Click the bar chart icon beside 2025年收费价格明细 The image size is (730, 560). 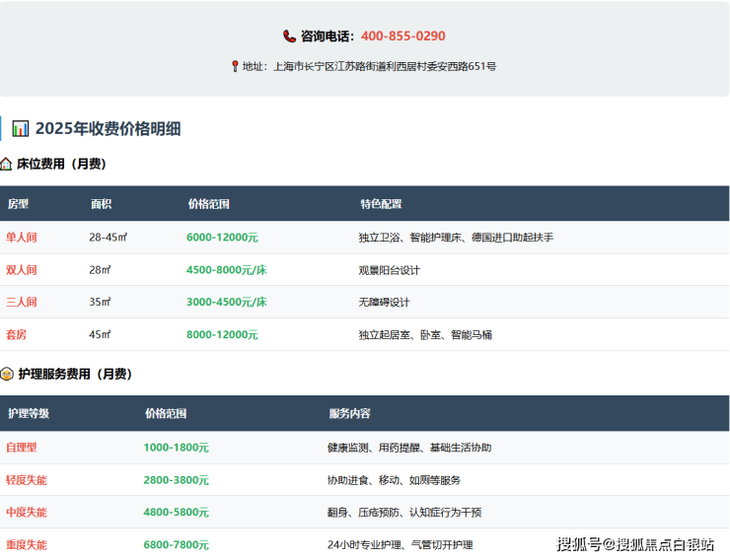pyautogui.click(x=20, y=128)
